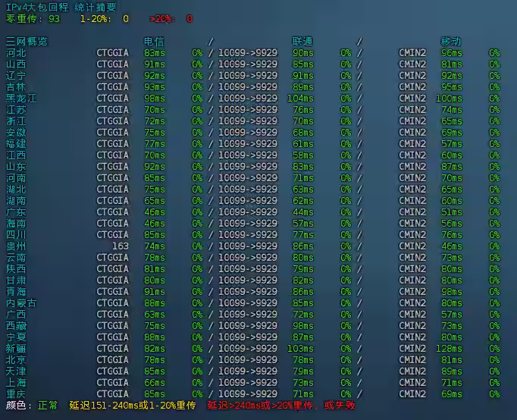Select the 湖北 province label

coord(16,190)
